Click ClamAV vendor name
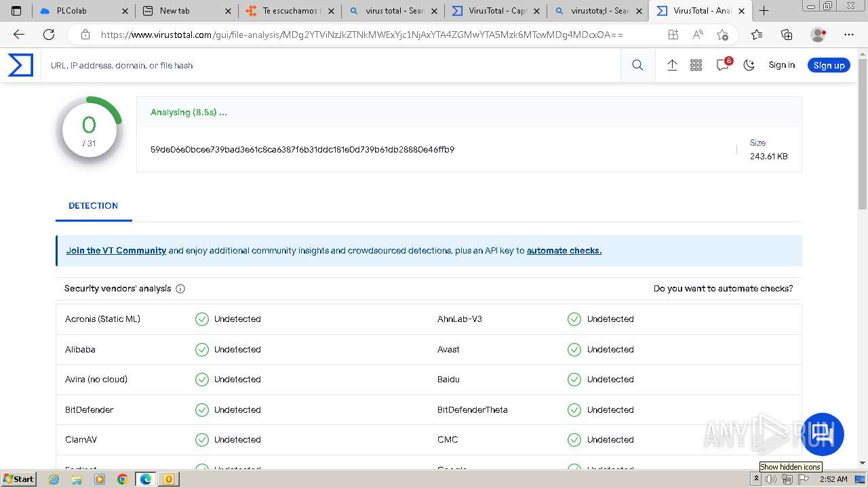The height and width of the screenshot is (488, 868). 81,440
